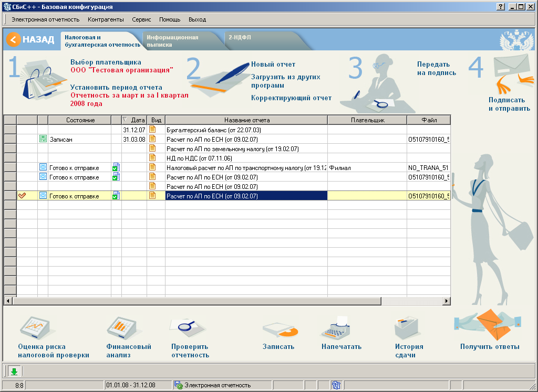Click the Russian eagle emblem in header

point(517,40)
